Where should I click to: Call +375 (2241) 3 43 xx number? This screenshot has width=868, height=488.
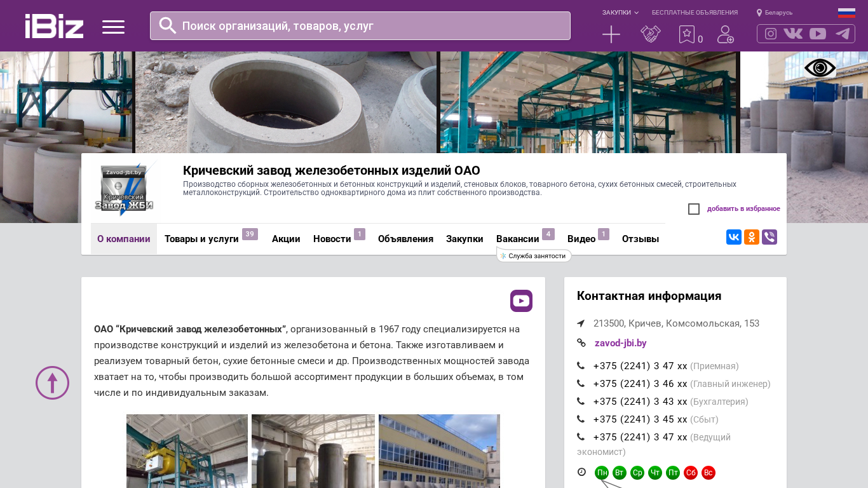point(641,402)
